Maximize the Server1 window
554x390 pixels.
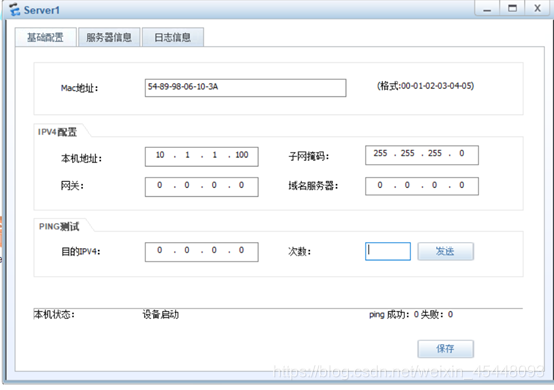tap(512, 8)
